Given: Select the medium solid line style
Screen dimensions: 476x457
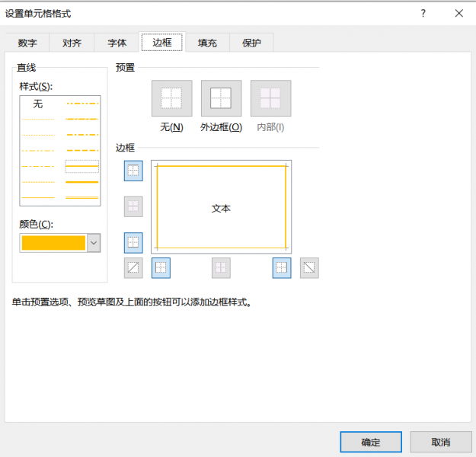Looking at the screenshot, I should 82,166.
